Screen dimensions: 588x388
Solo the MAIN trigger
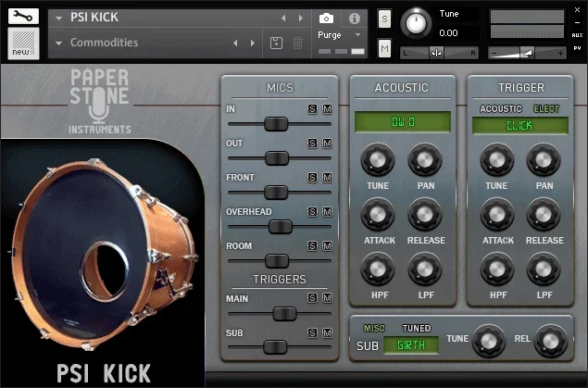coord(312,298)
